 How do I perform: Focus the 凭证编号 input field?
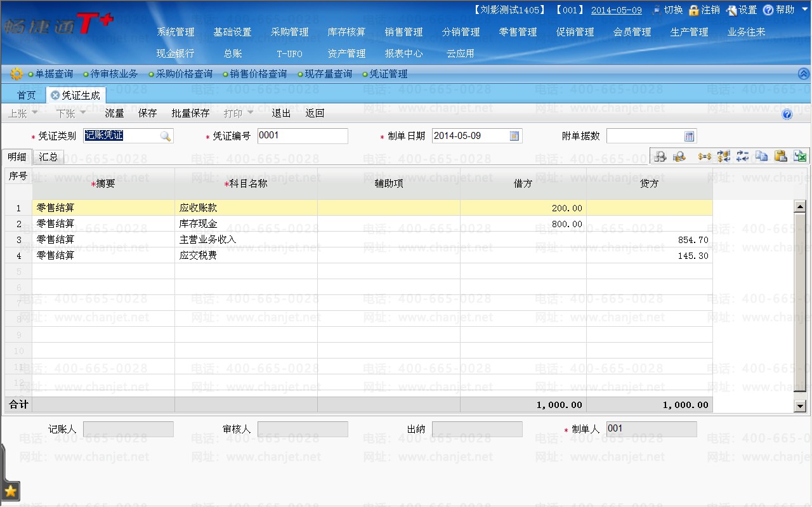[303, 136]
